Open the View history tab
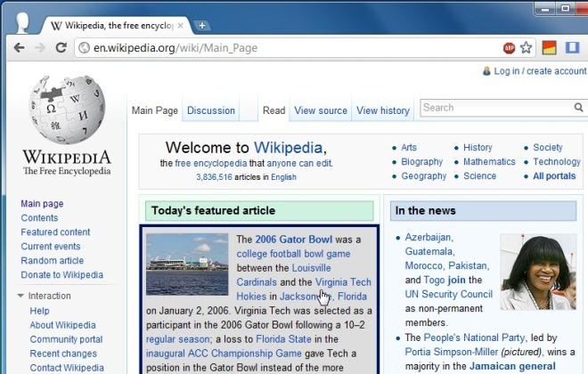 tap(383, 110)
